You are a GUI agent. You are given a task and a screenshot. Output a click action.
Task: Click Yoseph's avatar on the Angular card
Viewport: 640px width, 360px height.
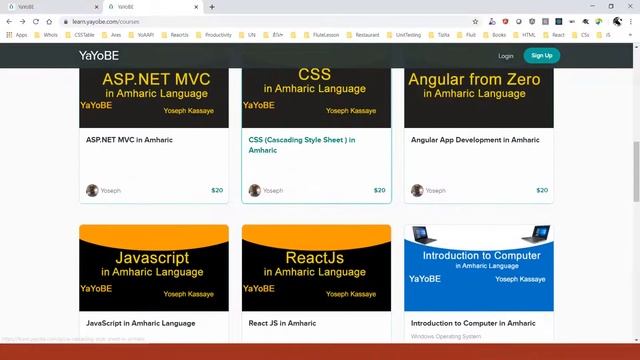pyautogui.click(x=417, y=190)
